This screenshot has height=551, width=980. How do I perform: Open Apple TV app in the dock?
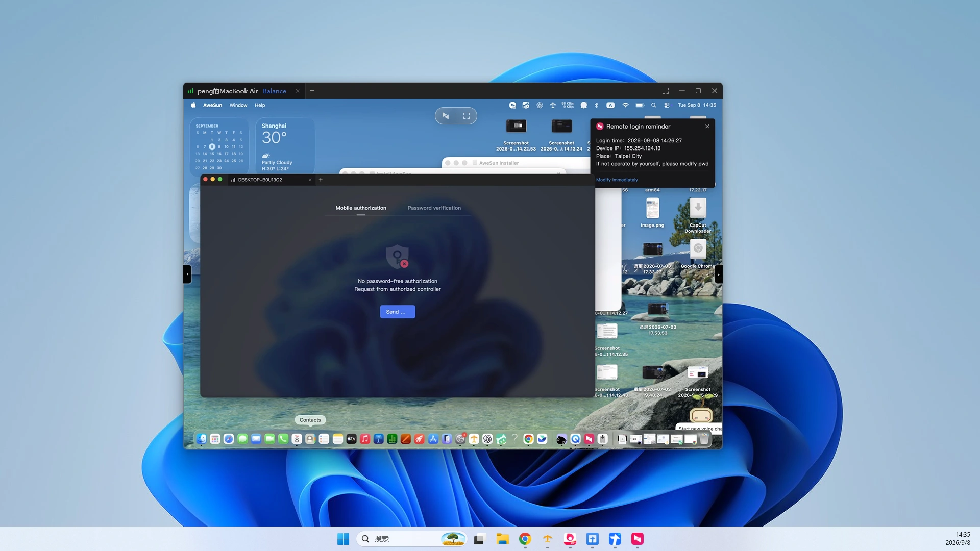click(351, 439)
